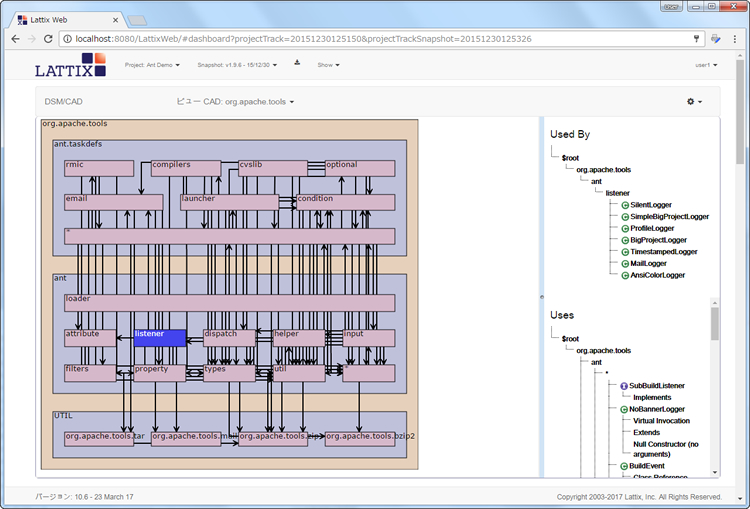Select the filters box
This screenshot has height=509, width=750.
(90, 373)
